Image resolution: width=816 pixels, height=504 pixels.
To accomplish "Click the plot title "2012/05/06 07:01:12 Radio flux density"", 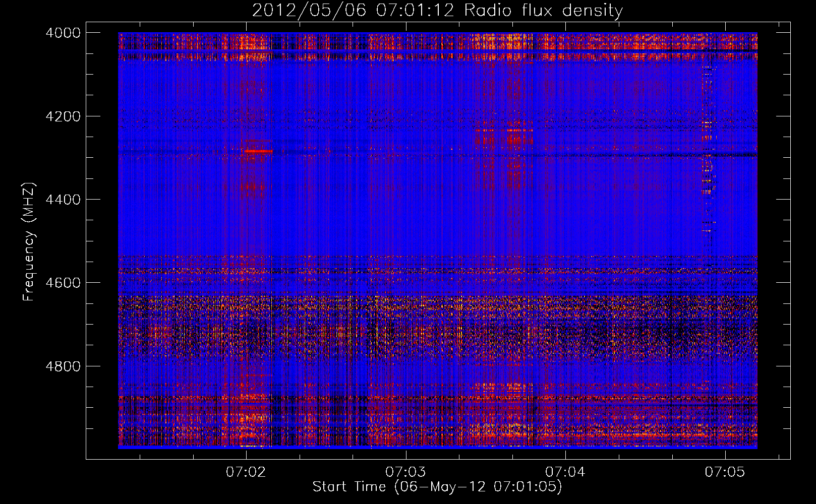I will tap(437, 10).
